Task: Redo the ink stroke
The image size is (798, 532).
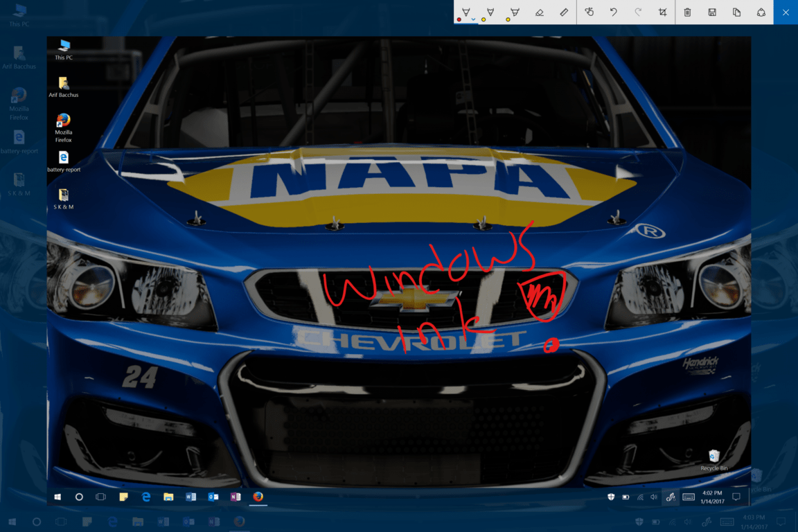Action: pyautogui.click(x=638, y=12)
